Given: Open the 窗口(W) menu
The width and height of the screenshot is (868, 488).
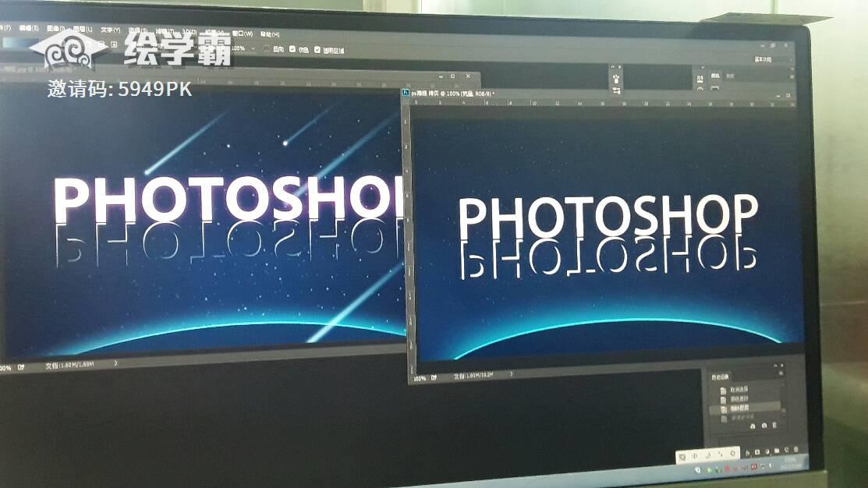Looking at the screenshot, I should click(x=243, y=34).
